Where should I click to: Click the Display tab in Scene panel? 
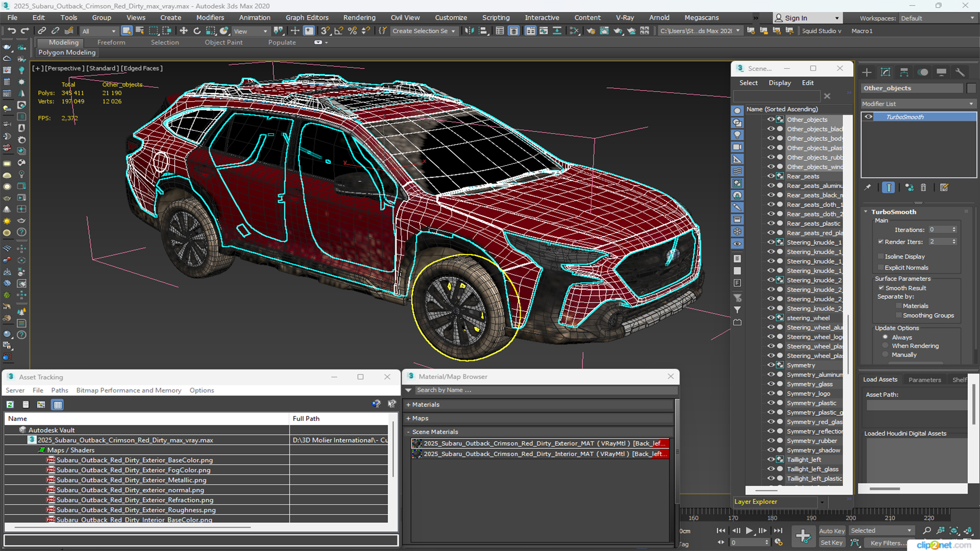coord(780,83)
